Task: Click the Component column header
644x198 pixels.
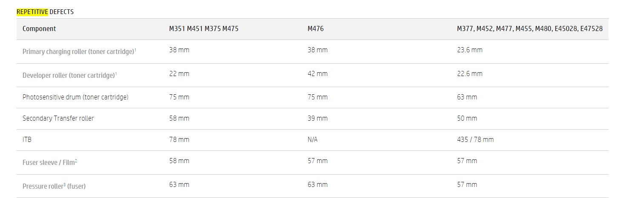Action: tap(39, 29)
